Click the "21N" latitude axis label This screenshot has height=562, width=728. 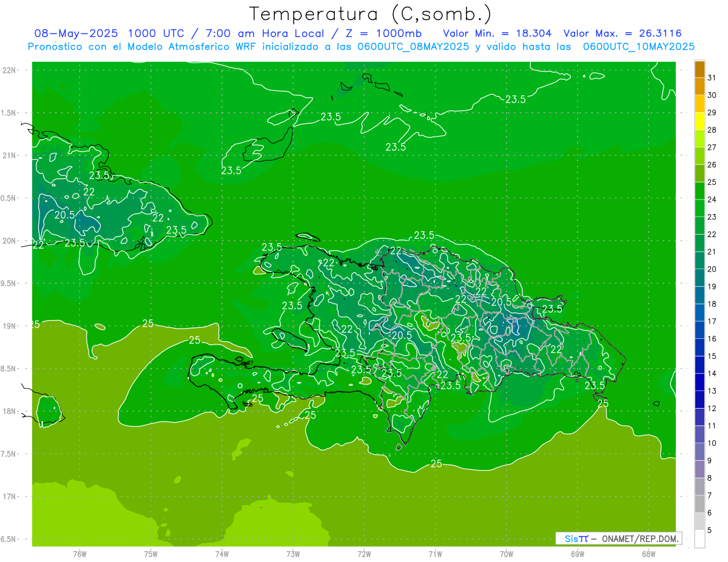coord(9,155)
